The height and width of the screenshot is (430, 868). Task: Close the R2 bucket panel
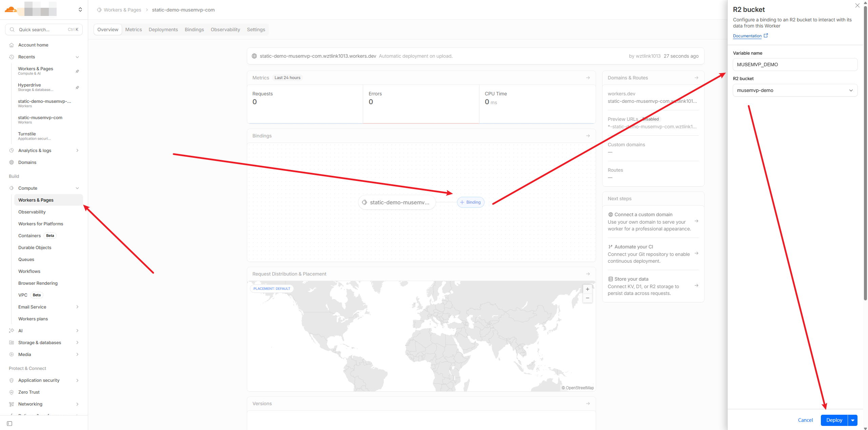[857, 5]
